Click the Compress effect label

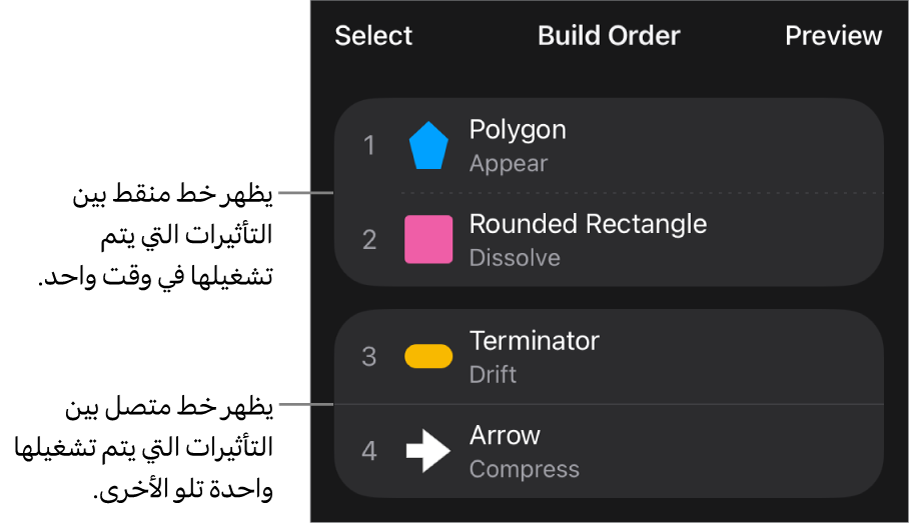pos(524,469)
